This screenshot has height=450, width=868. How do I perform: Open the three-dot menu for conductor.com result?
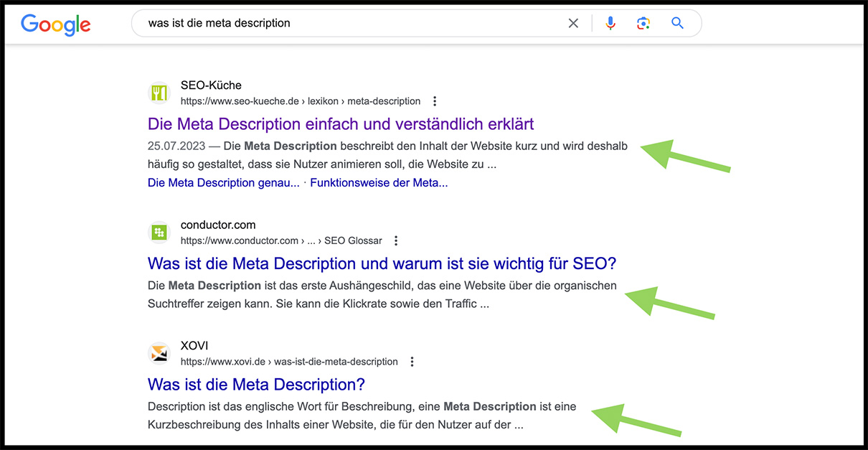click(x=396, y=240)
